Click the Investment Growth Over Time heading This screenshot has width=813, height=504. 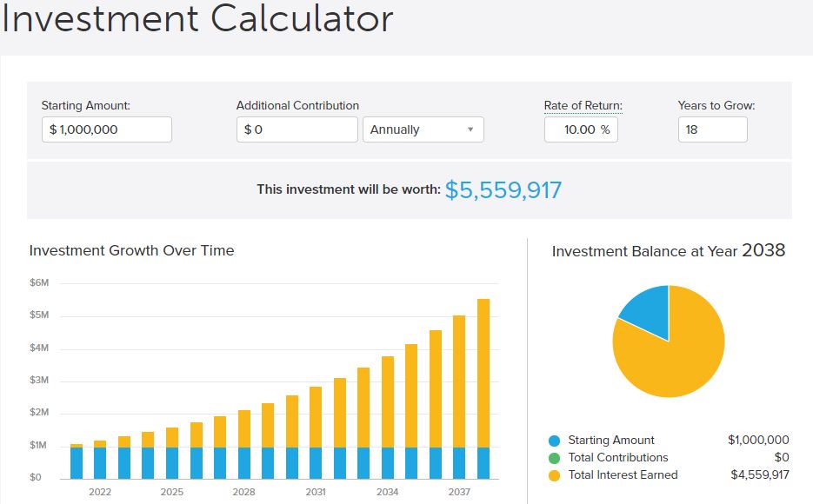coord(131,250)
